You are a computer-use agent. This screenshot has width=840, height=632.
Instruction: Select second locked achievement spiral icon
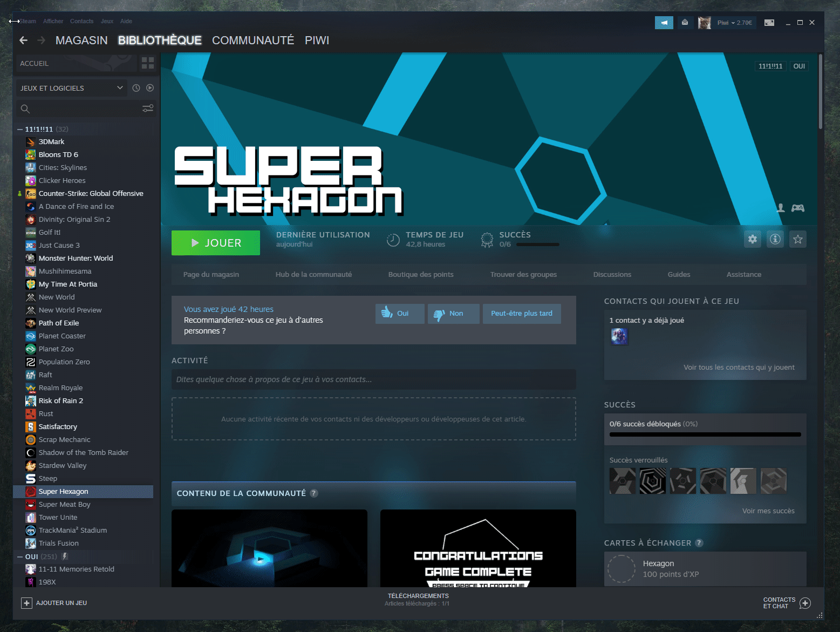[x=653, y=481]
